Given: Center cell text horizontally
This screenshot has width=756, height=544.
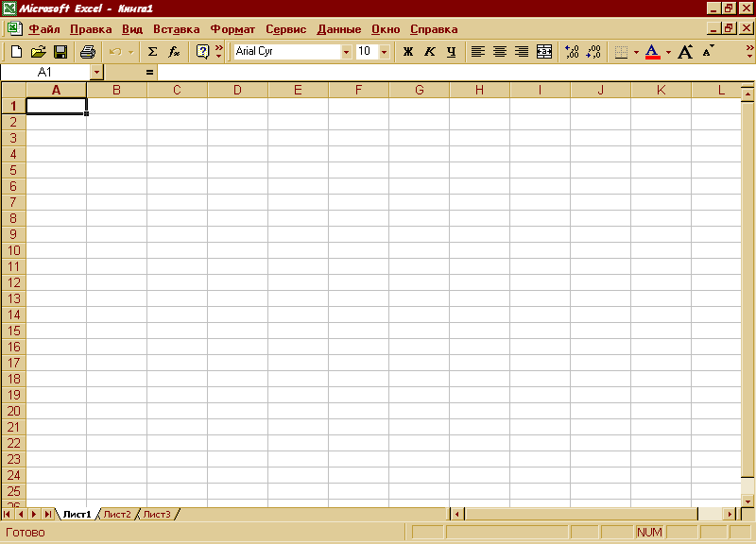Looking at the screenshot, I should coord(500,52).
